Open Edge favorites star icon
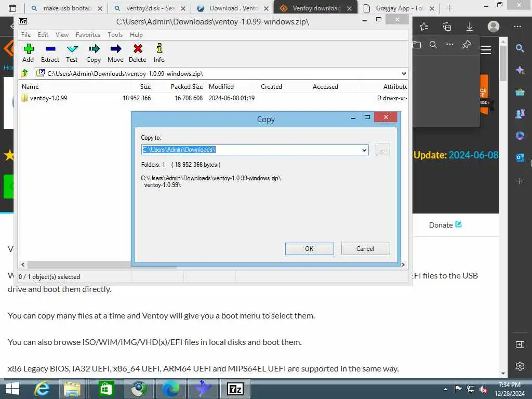This screenshot has height=399, width=532. coord(424,26)
